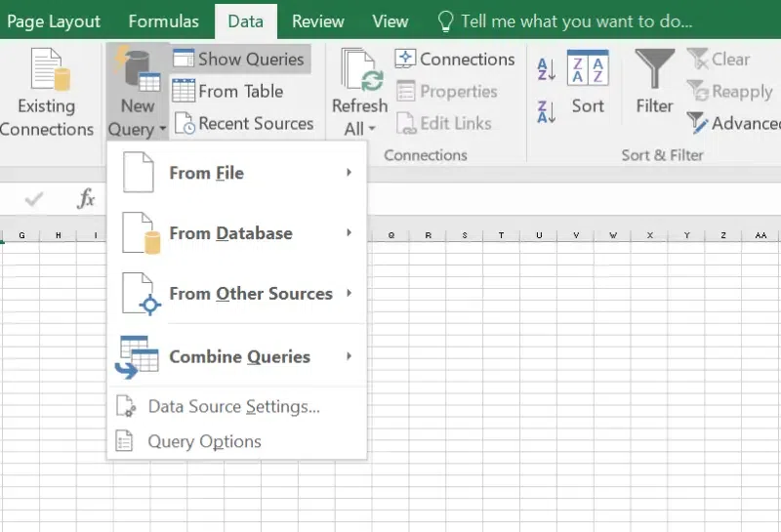The width and height of the screenshot is (781, 532).
Task: Switch to the Formulas tab
Action: [163, 20]
